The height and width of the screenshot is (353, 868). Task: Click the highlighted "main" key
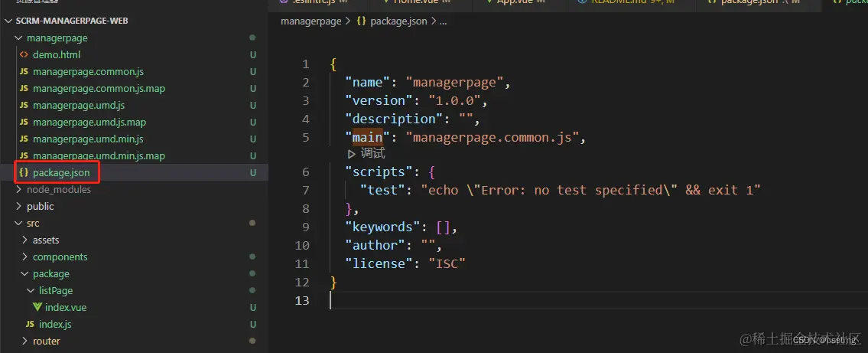(x=368, y=137)
